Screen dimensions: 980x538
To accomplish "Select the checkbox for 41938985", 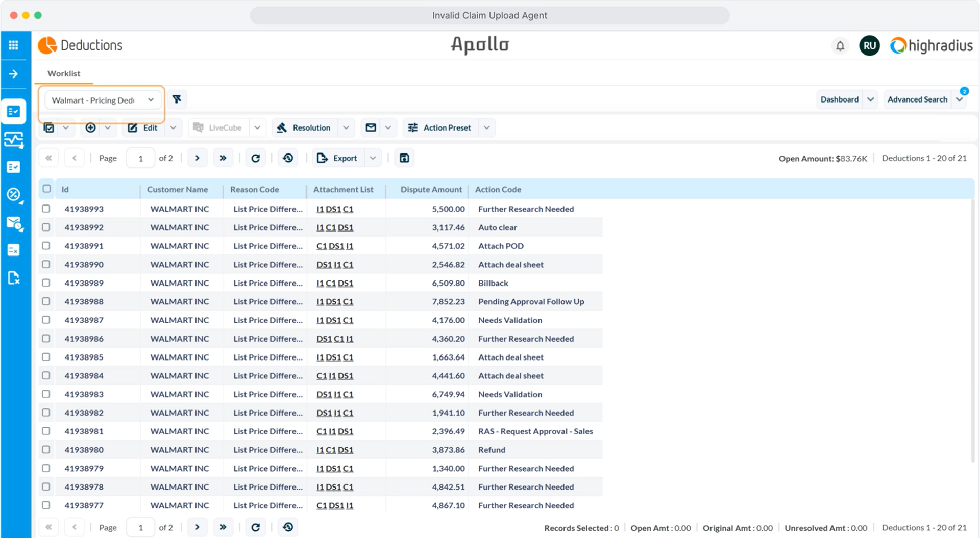I will tap(46, 357).
